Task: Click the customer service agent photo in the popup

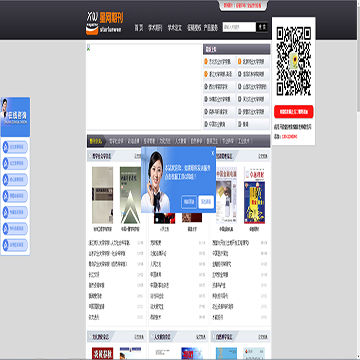Action: click(x=156, y=181)
